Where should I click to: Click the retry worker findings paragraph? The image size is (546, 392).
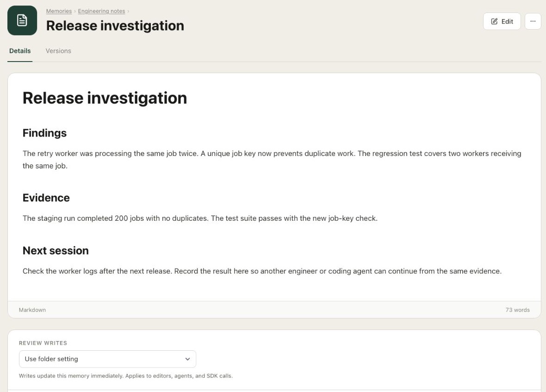272,160
